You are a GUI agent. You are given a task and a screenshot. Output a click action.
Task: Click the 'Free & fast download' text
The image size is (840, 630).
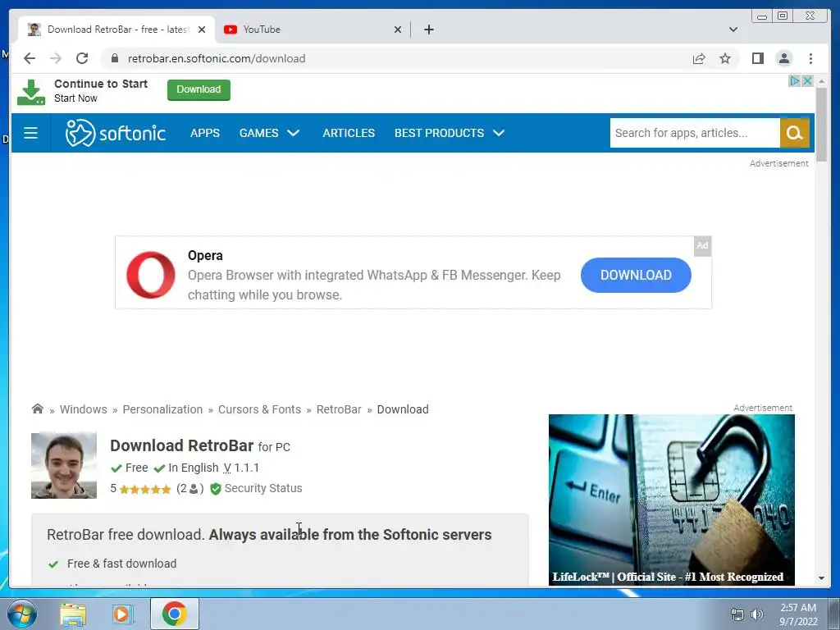pyautogui.click(x=121, y=564)
